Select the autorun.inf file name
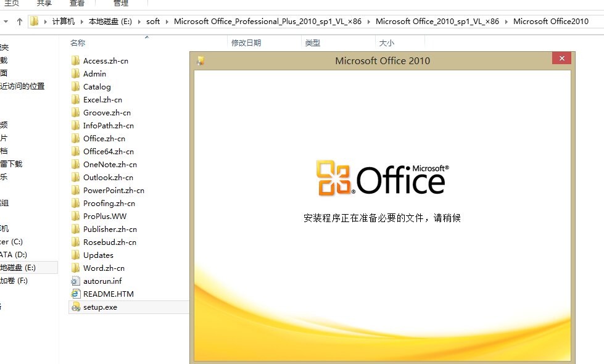Image resolution: width=604 pixels, height=364 pixels. click(x=102, y=281)
